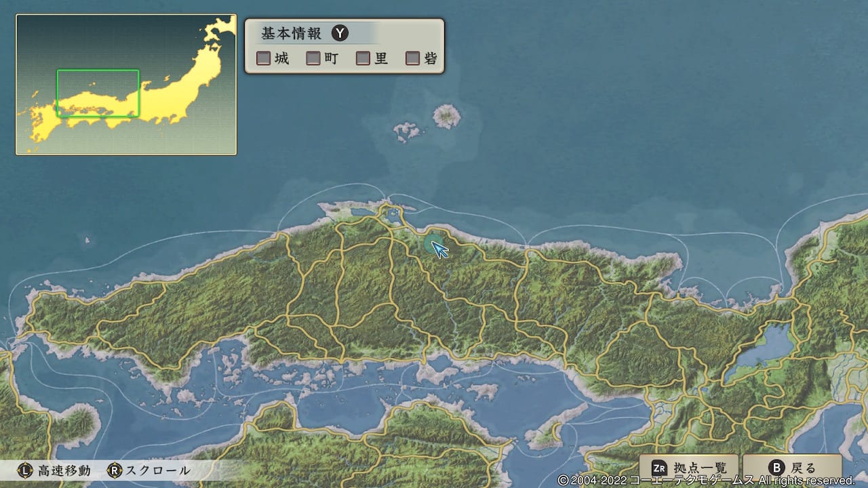The image size is (868, 488).
Task: Click the R button icon beside スクロール
Action: coord(114,468)
